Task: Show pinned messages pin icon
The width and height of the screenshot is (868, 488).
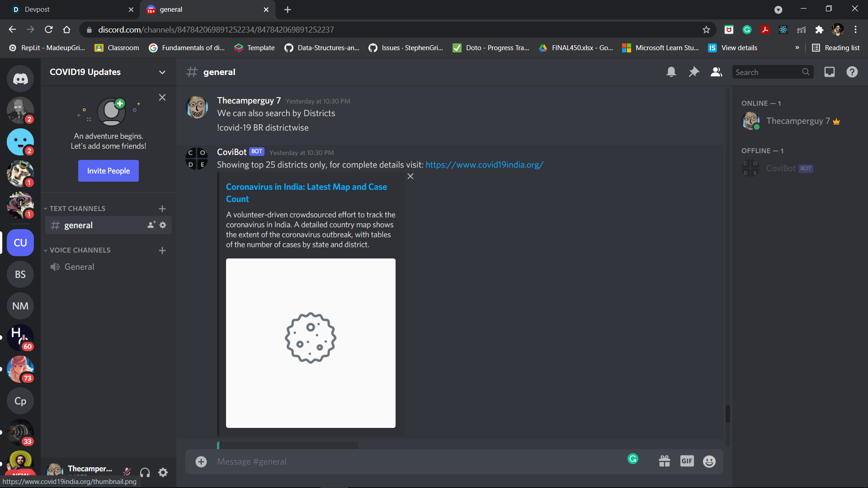Action: click(694, 72)
